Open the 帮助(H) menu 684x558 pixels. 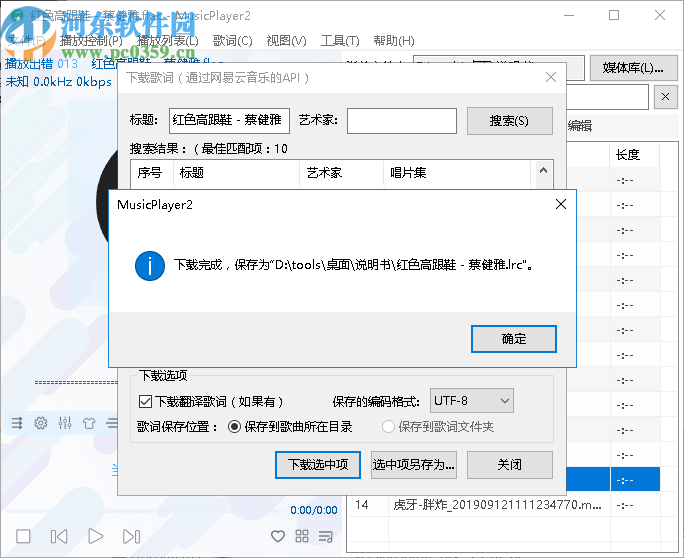pos(394,41)
